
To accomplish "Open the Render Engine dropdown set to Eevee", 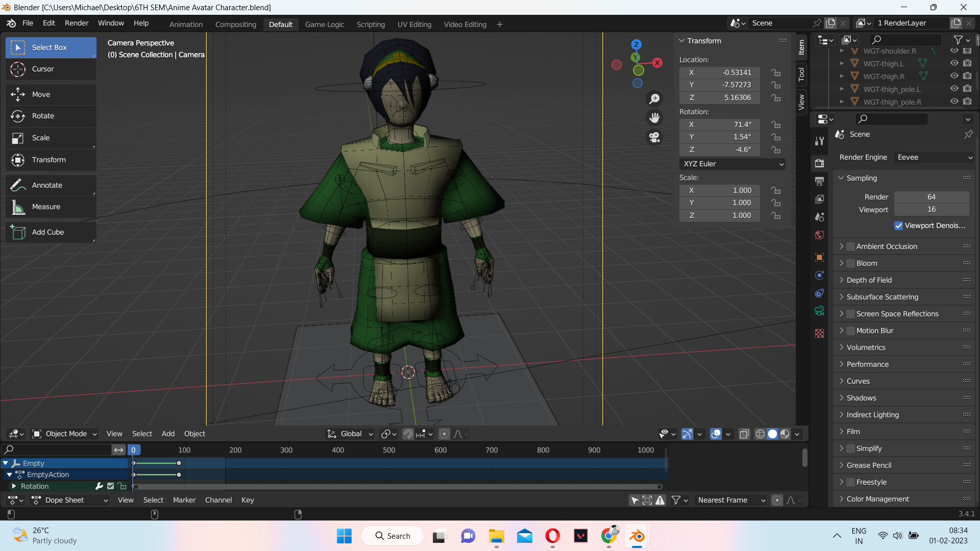I will click(x=934, y=158).
